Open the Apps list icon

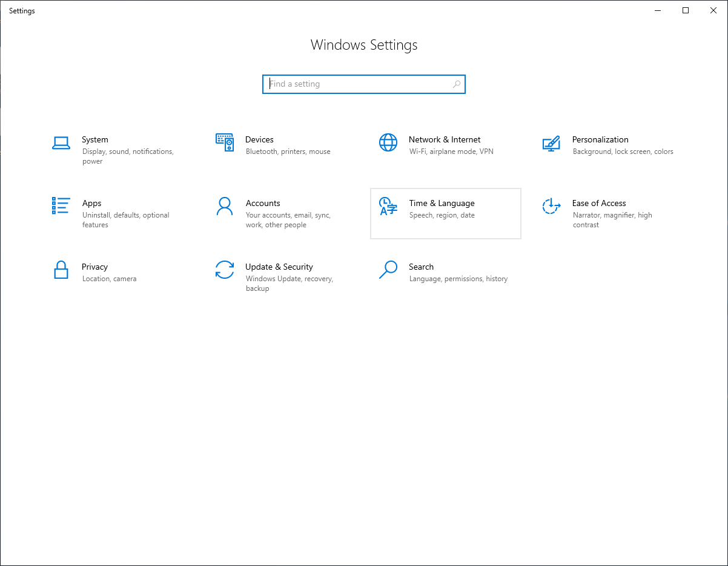point(61,206)
